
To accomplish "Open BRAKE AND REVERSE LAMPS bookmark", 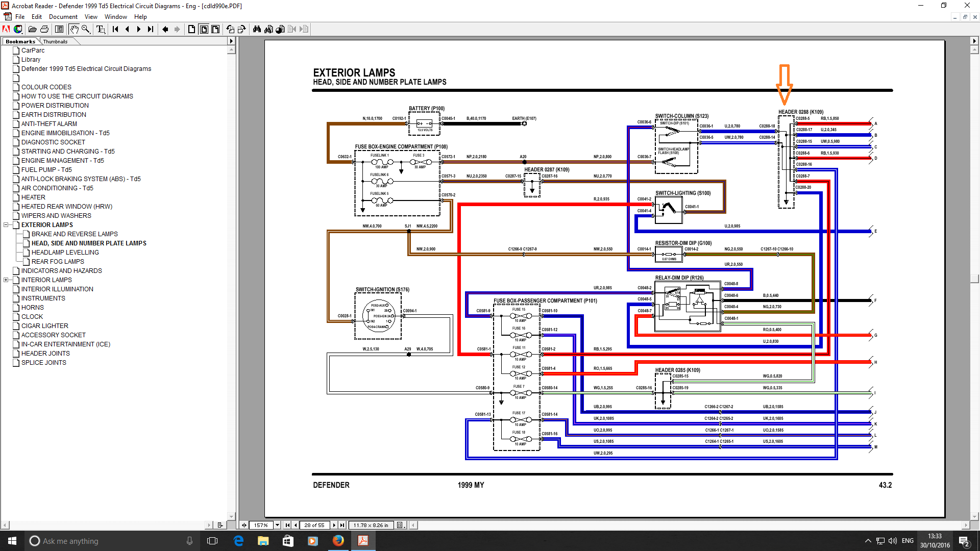I will pos(75,234).
